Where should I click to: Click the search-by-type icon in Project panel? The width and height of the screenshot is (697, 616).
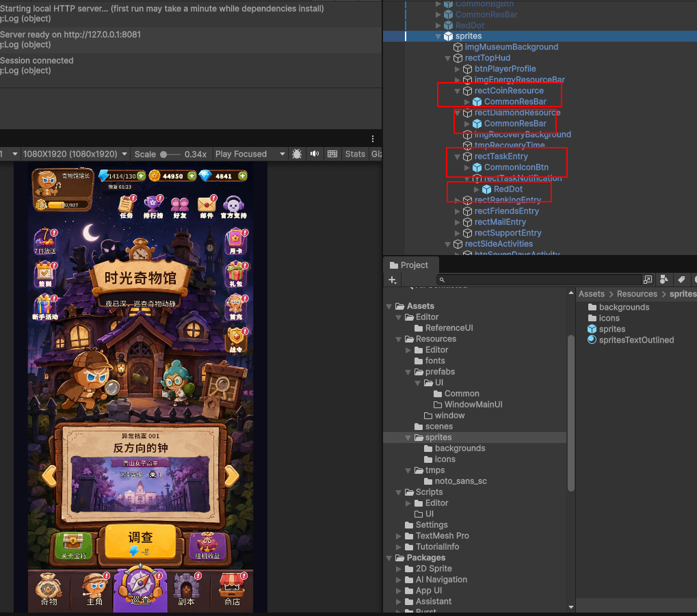(664, 279)
